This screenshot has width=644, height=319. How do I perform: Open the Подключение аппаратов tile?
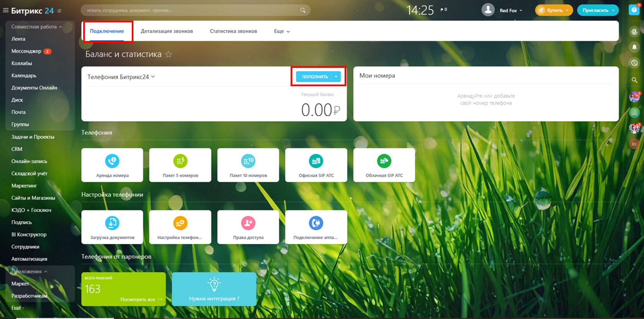click(316, 227)
